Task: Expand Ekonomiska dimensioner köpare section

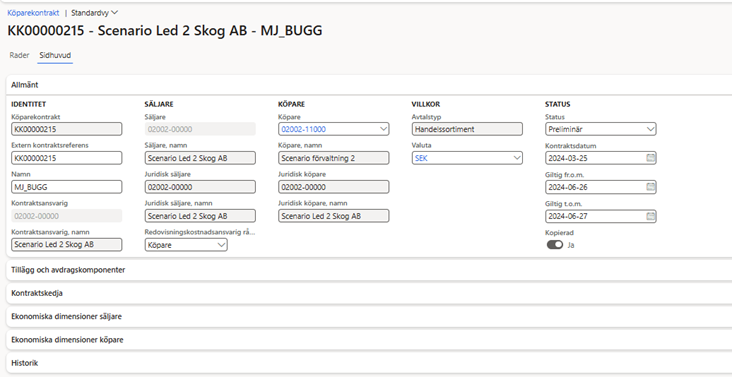Action: pyautogui.click(x=369, y=340)
